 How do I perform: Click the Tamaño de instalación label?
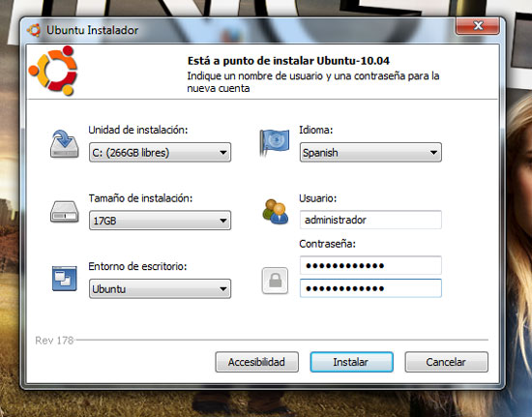click(140, 198)
